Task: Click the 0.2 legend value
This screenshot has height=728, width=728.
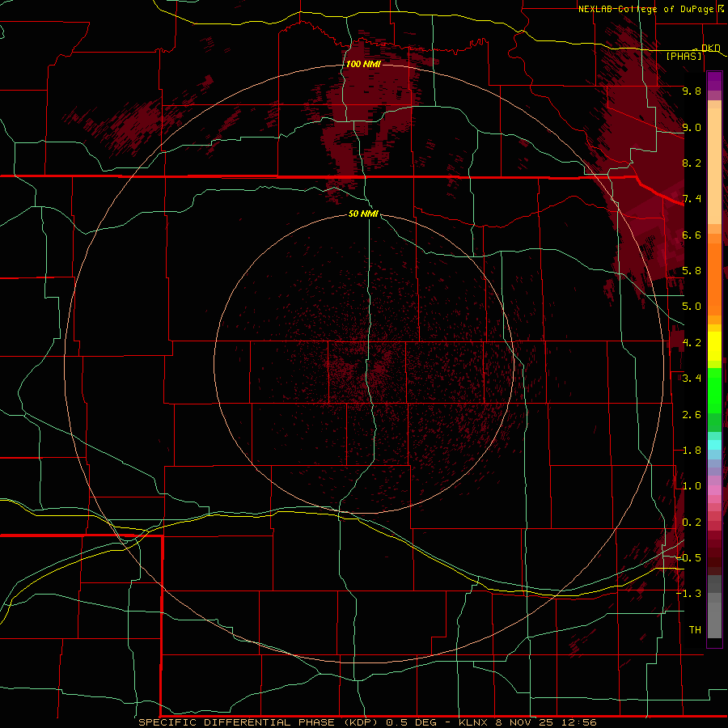Action: [692, 523]
